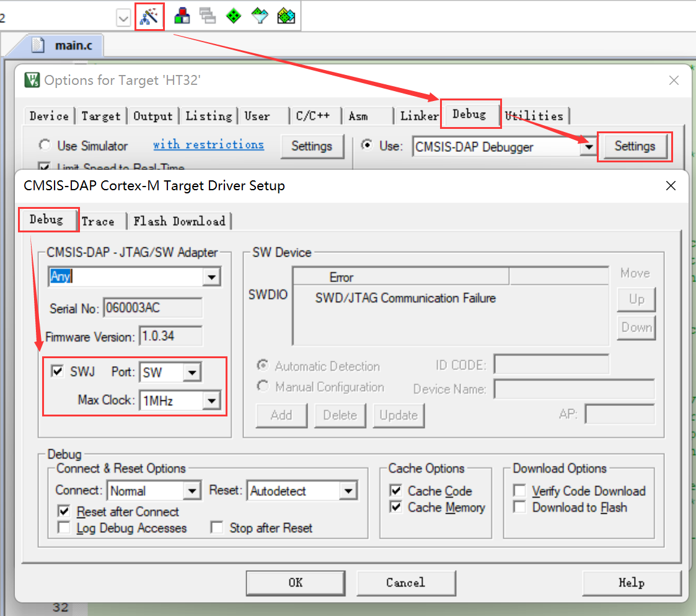Click the Options for Target wand icon

tap(149, 16)
